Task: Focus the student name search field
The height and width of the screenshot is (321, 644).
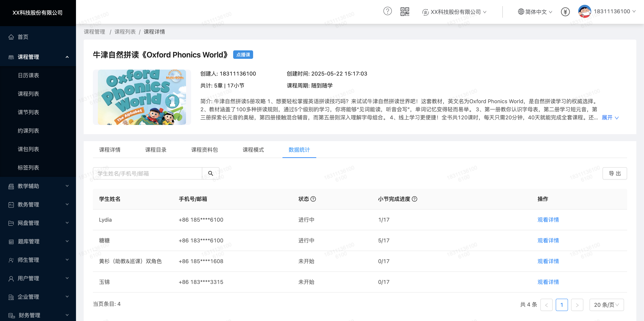Action: pyautogui.click(x=148, y=173)
